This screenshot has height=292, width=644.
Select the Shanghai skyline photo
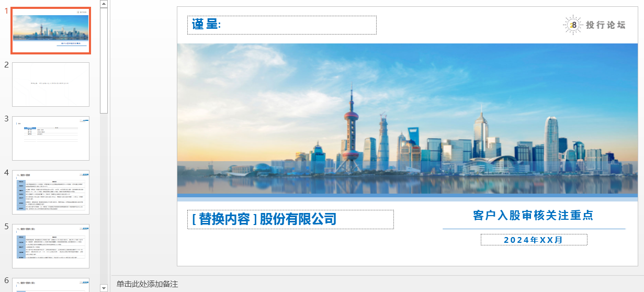[x=408, y=119]
